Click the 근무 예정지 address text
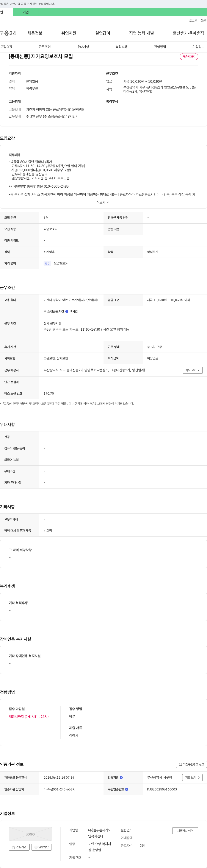The image size is (207, 868). click(94, 370)
